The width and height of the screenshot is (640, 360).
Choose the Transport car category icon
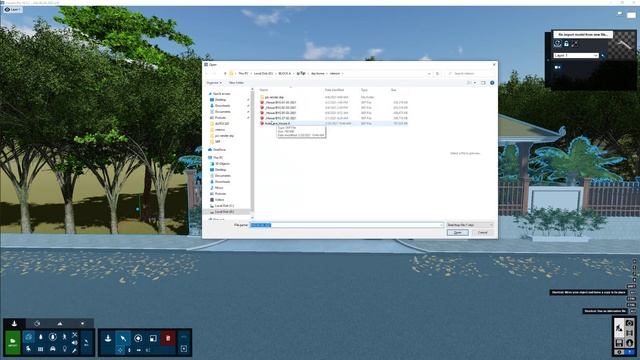tap(53, 349)
